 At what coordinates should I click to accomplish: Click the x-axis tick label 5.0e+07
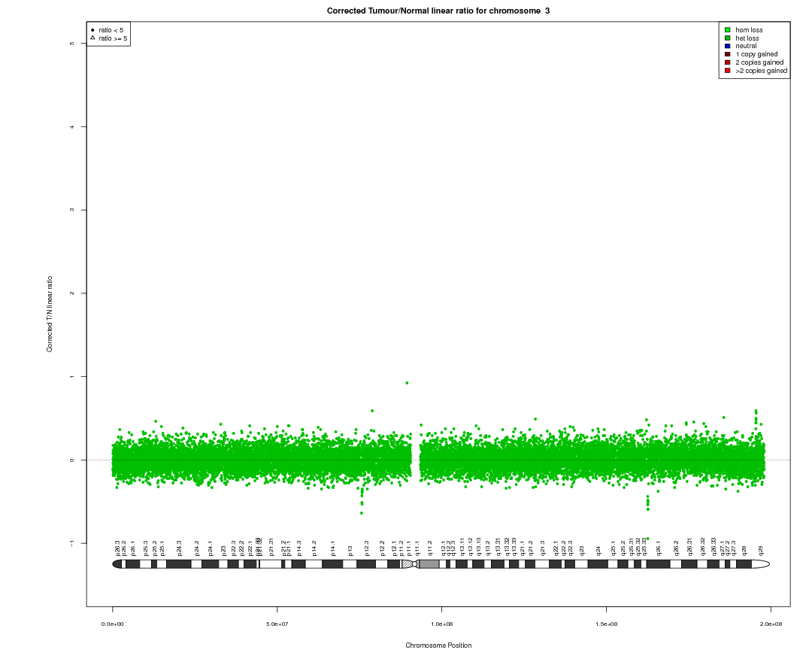click(277, 624)
